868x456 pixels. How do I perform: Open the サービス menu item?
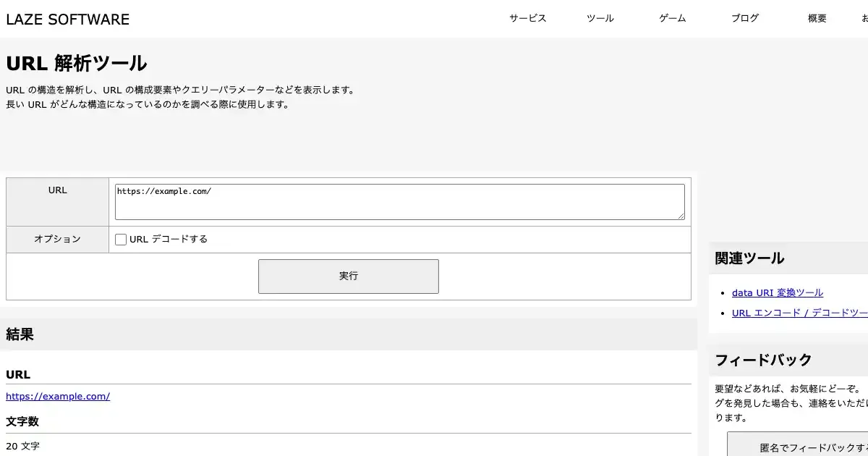point(527,19)
